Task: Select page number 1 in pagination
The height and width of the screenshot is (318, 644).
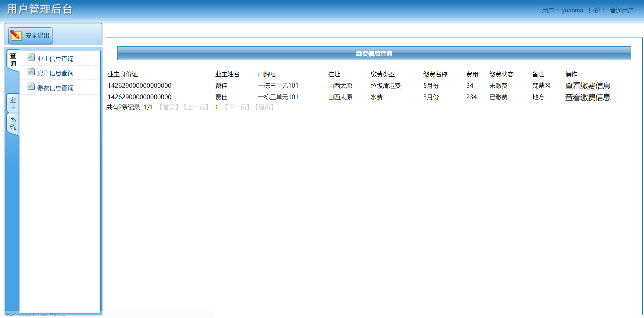Action: 216,107
